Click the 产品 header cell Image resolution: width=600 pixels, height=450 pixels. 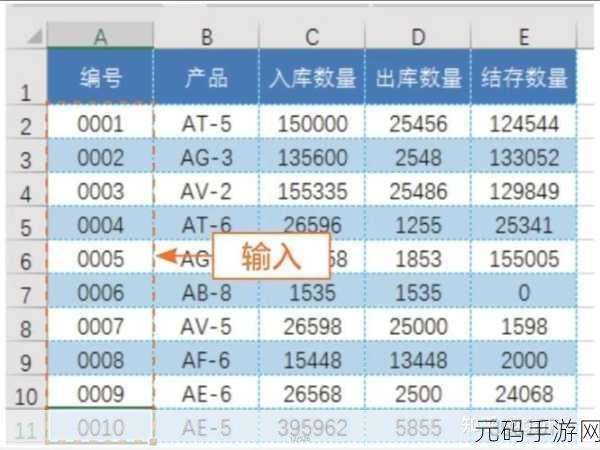[207, 77]
